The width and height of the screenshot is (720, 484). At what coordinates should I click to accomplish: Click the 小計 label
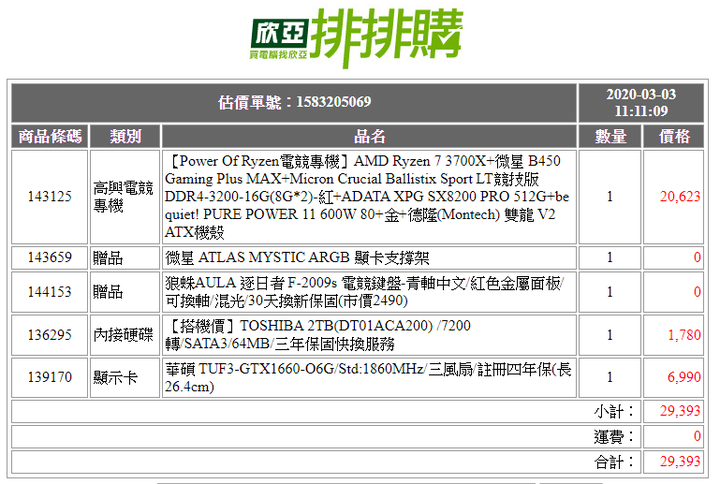[x=614, y=411]
